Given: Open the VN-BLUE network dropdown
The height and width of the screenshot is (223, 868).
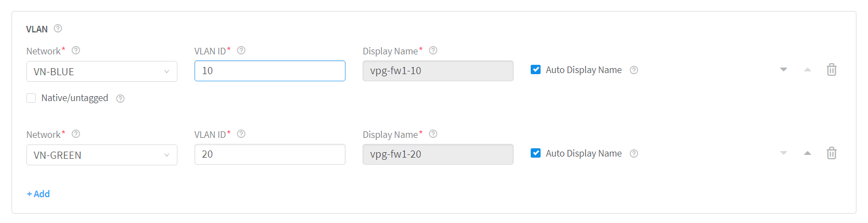Looking at the screenshot, I should [102, 71].
